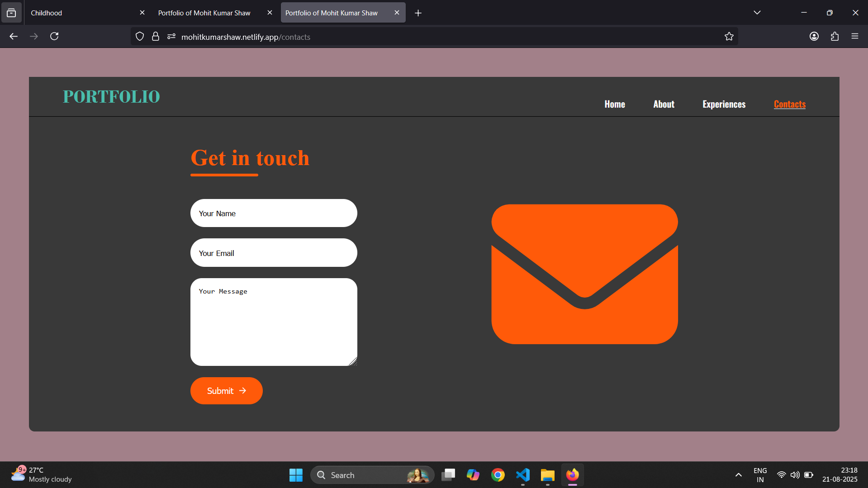868x488 pixels.
Task: Click the Your Name input field
Action: coord(274,213)
